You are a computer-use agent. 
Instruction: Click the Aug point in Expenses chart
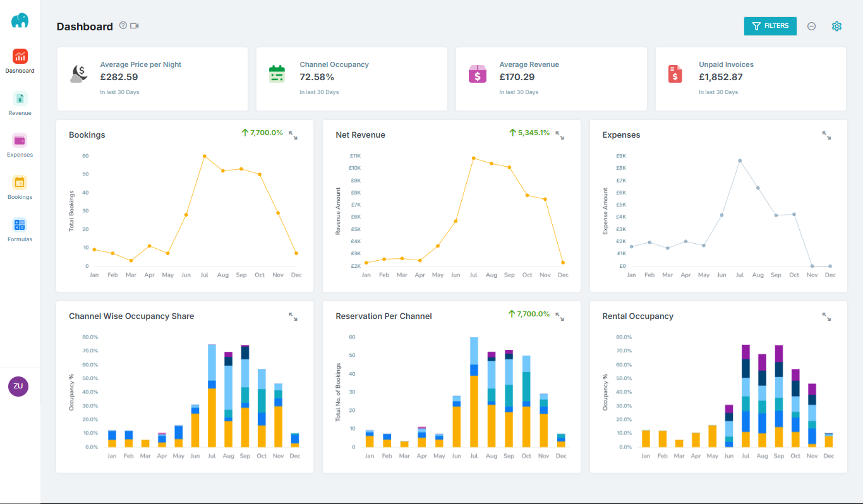pos(758,188)
